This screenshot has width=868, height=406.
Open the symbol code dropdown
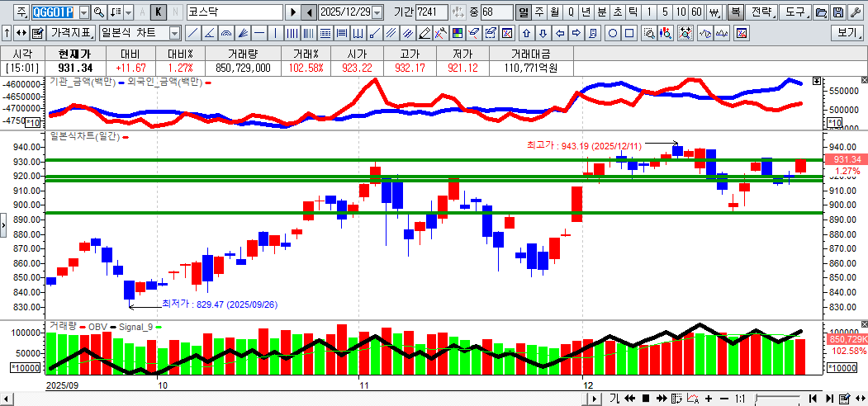83,12
